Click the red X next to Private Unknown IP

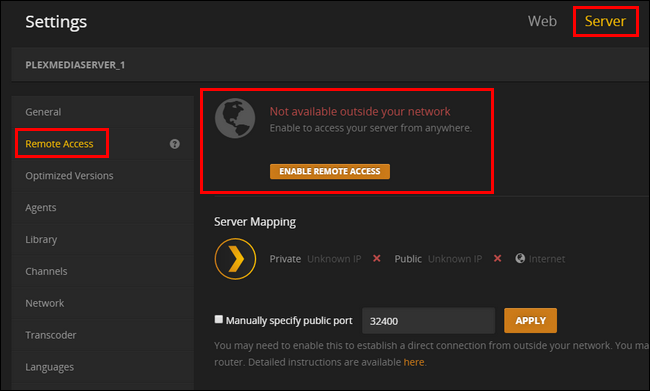[376, 258]
